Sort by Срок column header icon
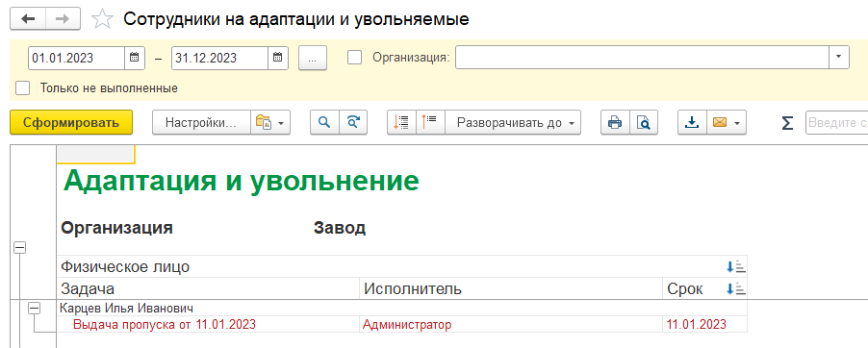 [x=736, y=288]
